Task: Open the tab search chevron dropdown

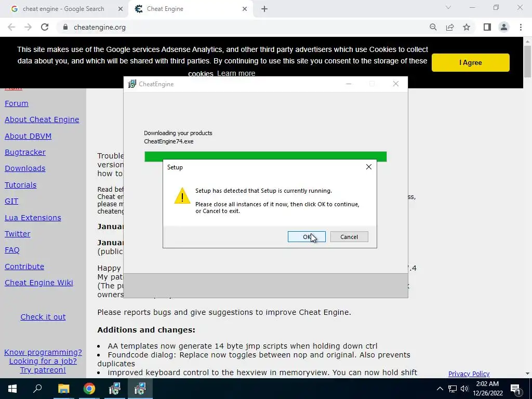Action: [x=448, y=7]
